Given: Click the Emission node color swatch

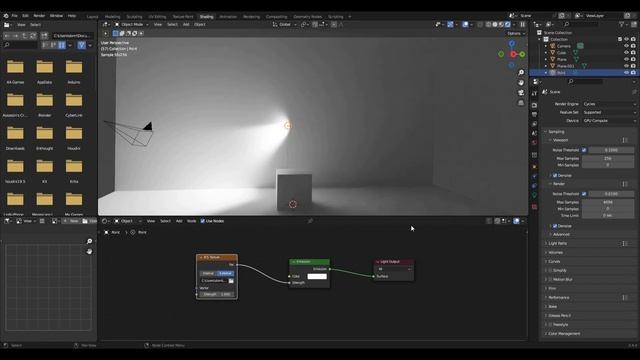Looking at the screenshot, I should coord(317,276).
